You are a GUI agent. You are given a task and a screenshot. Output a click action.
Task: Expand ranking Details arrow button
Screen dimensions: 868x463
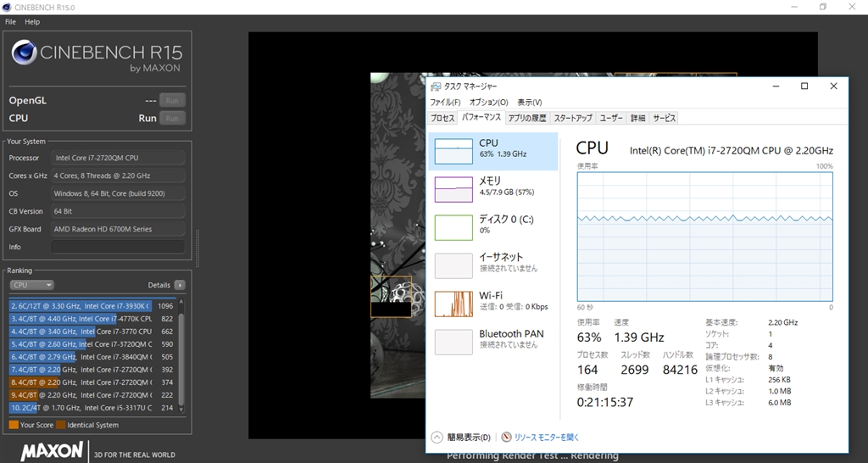pyautogui.click(x=180, y=285)
